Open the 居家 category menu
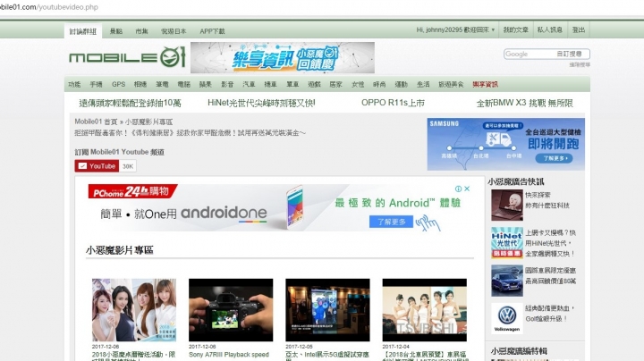Viewport: 644px width, 361px height. [336, 84]
